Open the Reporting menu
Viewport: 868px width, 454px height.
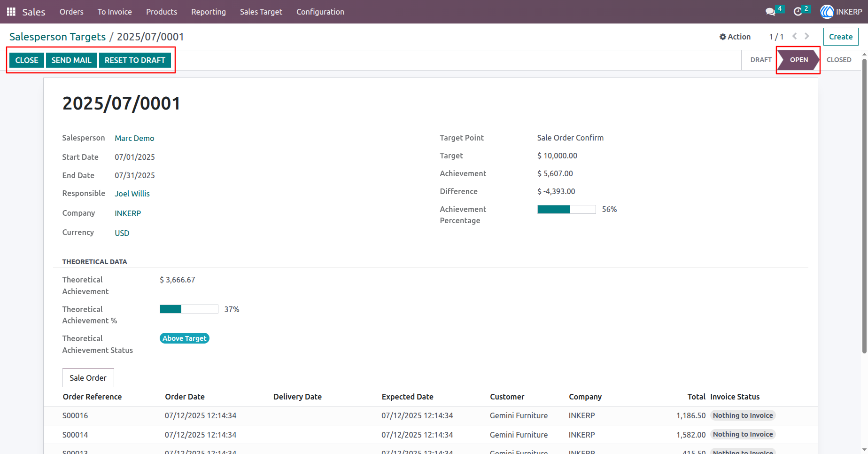pos(209,12)
